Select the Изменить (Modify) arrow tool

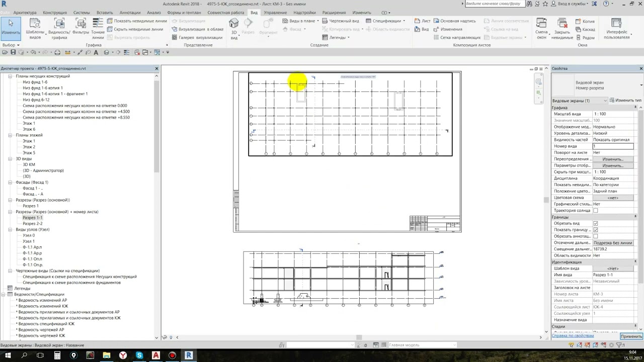(11, 28)
